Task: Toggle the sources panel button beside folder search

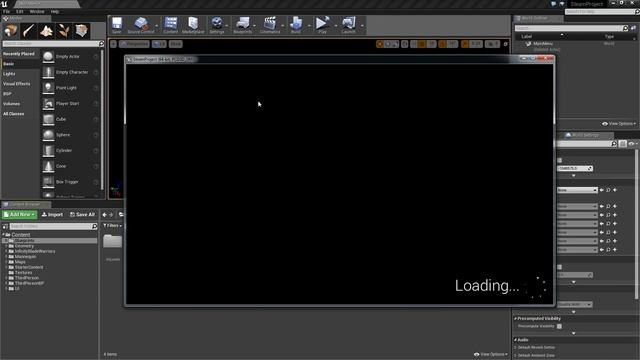Action: pos(4,227)
